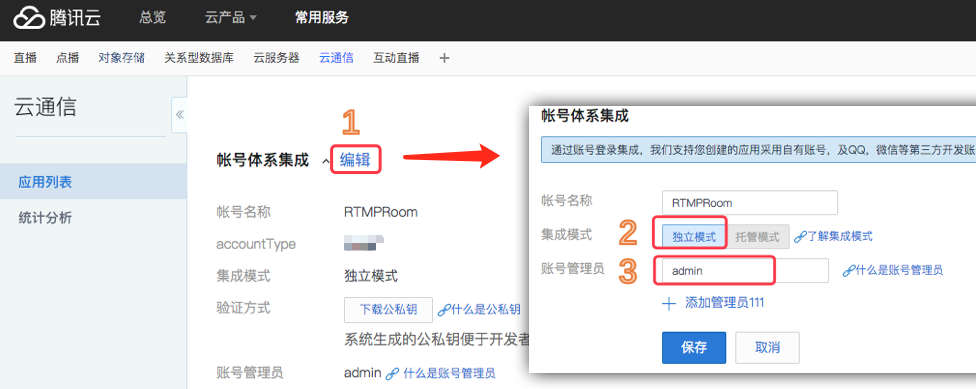Open the 总览 top menu
This screenshot has height=389, width=976.
152,17
